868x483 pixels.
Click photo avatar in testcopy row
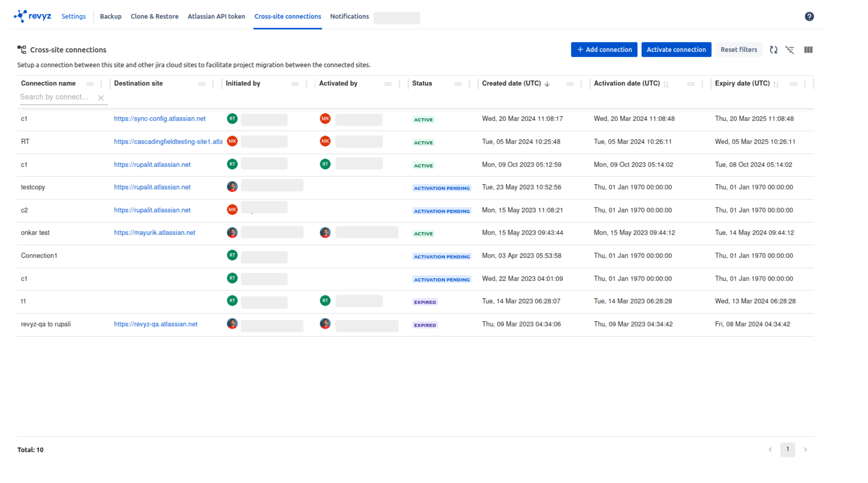click(232, 186)
